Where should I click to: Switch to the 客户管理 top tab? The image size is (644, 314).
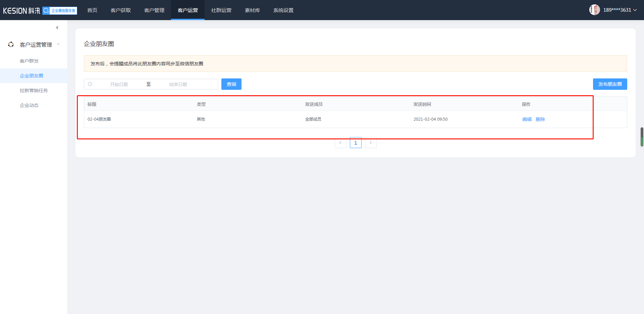click(154, 10)
